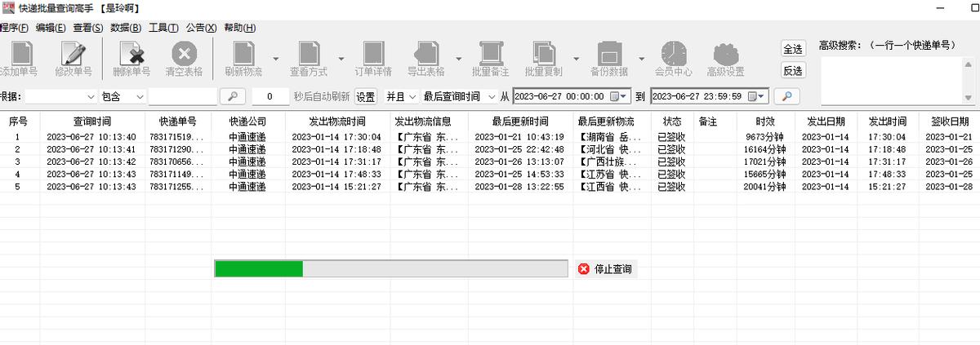The width and height of the screenshot is (980, 345).
Task: Click 停止查询 to stop querying
Action: 605,269
